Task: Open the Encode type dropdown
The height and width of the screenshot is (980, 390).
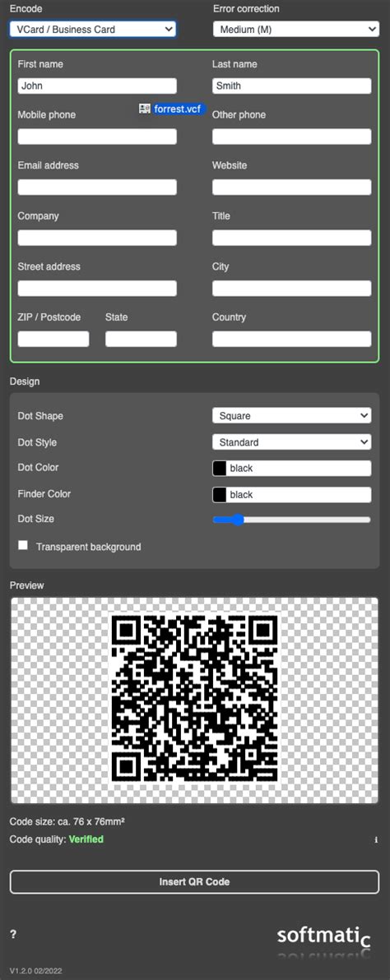Action: click(92, 29)
